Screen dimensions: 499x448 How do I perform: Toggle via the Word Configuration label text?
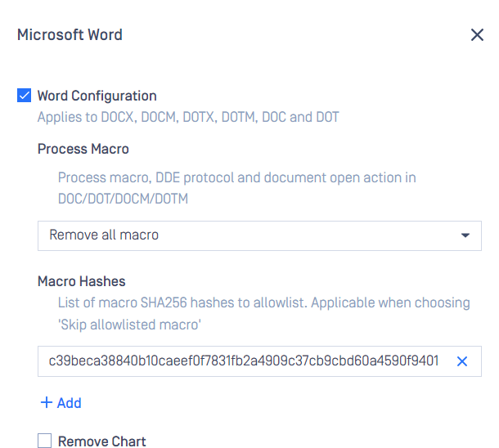point(97,96)
